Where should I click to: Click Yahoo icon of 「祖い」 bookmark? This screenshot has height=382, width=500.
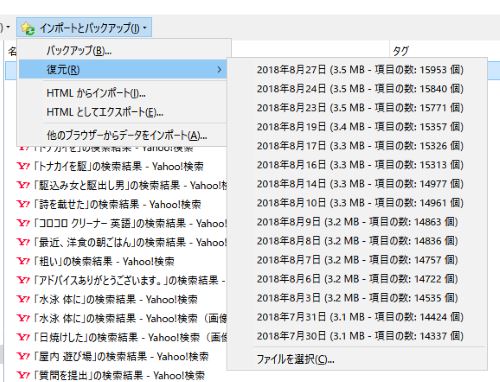(x=23, y=261)
